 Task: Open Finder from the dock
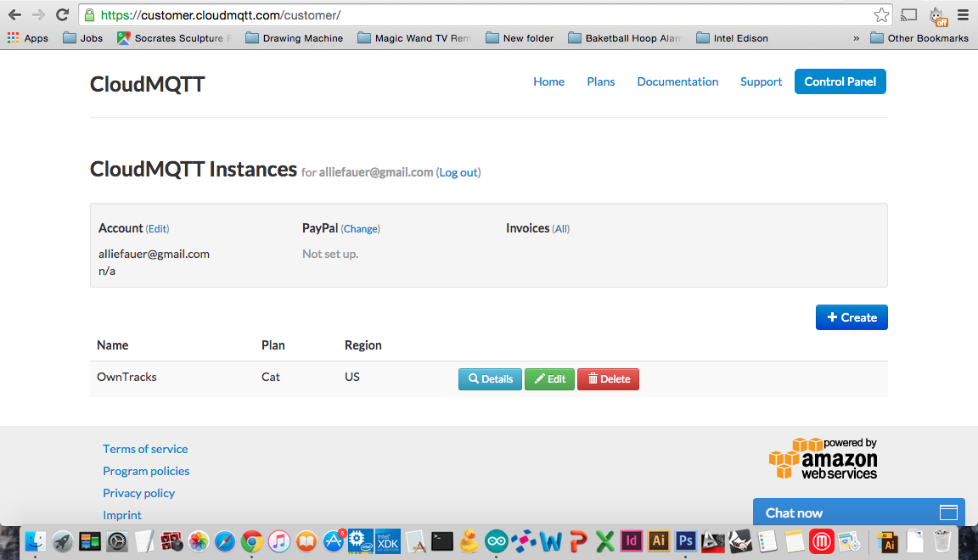[35, 541]
